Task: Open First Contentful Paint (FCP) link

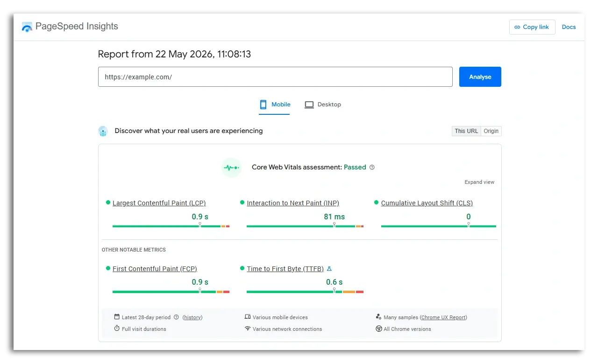Action: tap(155, 269)
